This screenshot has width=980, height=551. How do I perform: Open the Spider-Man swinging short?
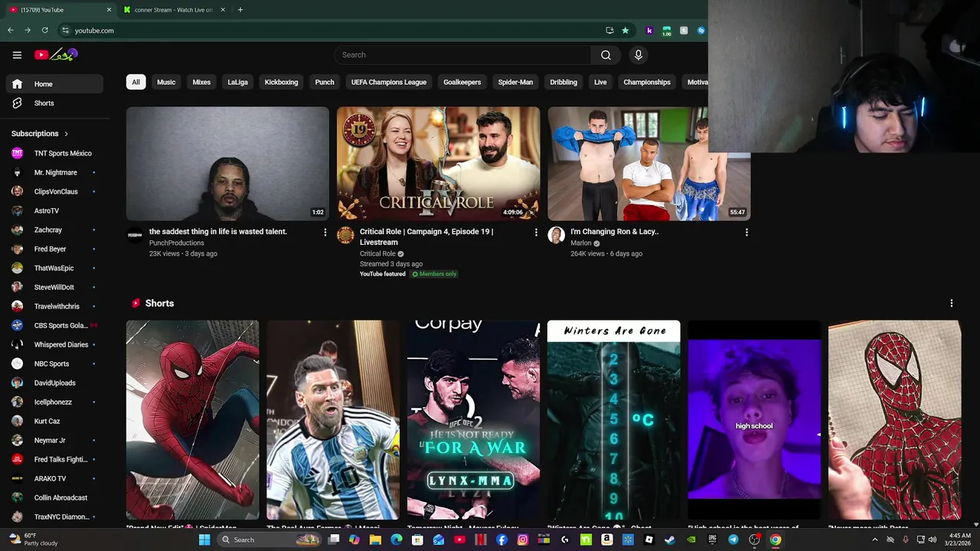click(192, 420)
